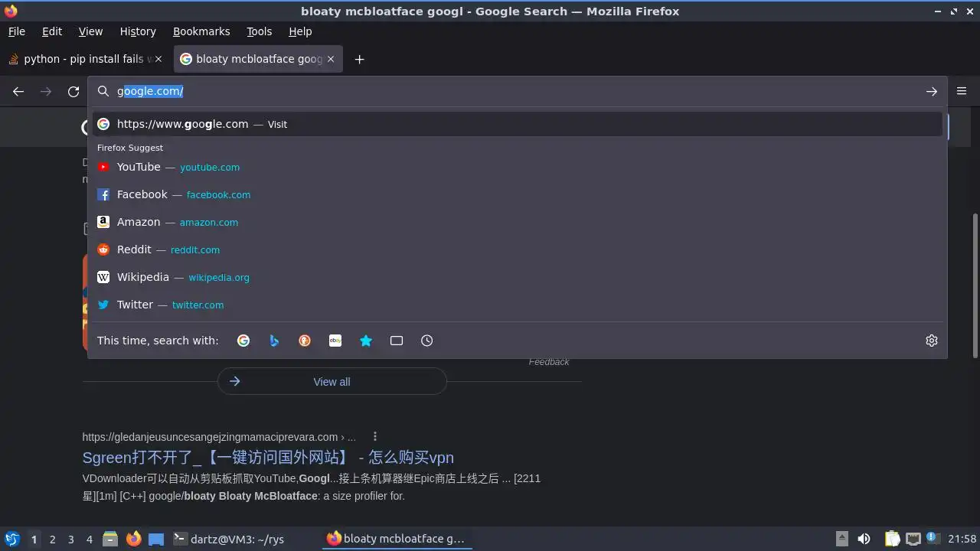Reload the current page
Screen dimensions: 980x551
click(73, 92)
